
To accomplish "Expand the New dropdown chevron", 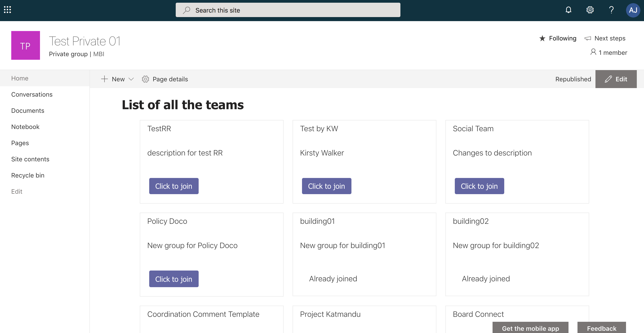I will 131,79.
